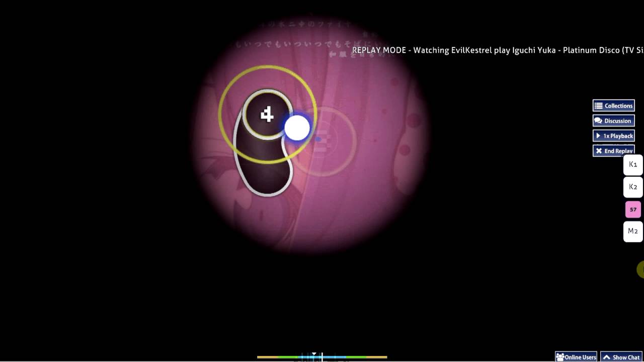Click the pink 57 key counter
This screenshot has height=362, width=644.
(633, 209)
